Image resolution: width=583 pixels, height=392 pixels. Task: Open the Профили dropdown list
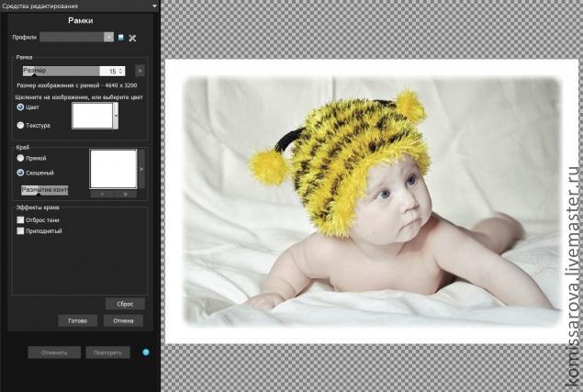coord(108,38)
